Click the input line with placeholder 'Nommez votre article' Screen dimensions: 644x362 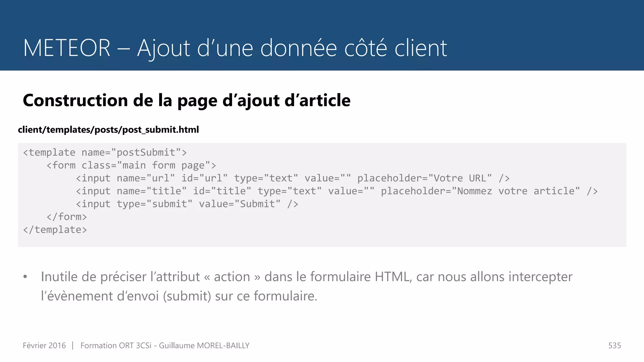pyautogui.click(x=337, y=191)
